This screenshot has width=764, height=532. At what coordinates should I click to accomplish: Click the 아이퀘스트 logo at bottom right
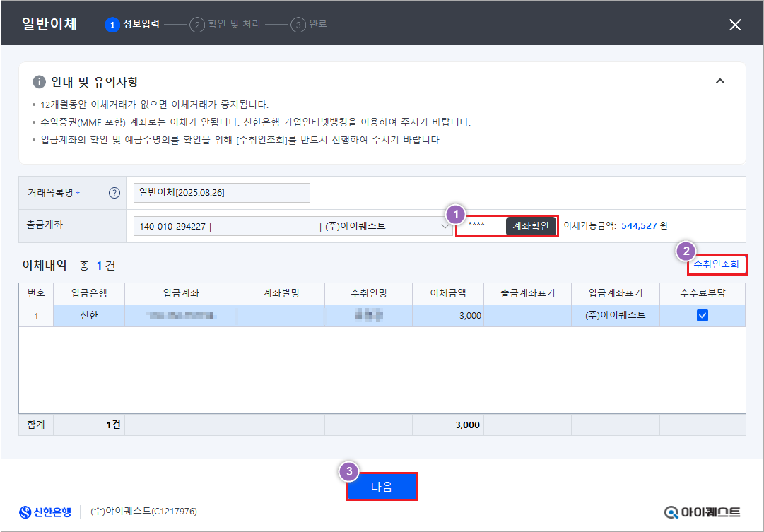point(703,512)
